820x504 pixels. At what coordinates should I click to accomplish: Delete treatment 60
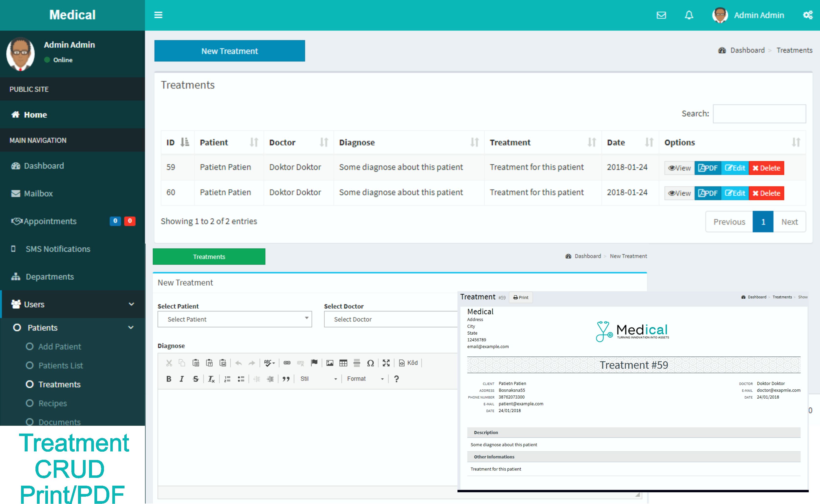click(x=766, y=193)
